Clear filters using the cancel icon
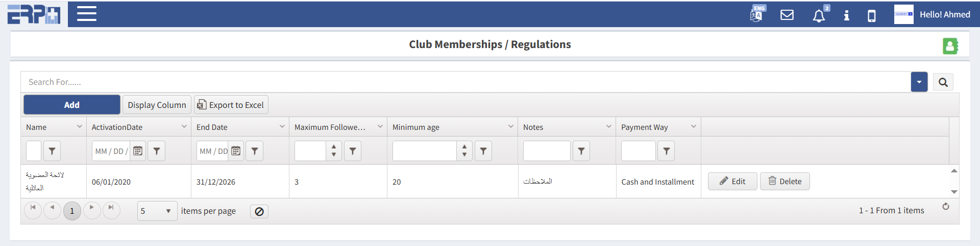Viewport: 980px width, 246px height. pos(259,211)
